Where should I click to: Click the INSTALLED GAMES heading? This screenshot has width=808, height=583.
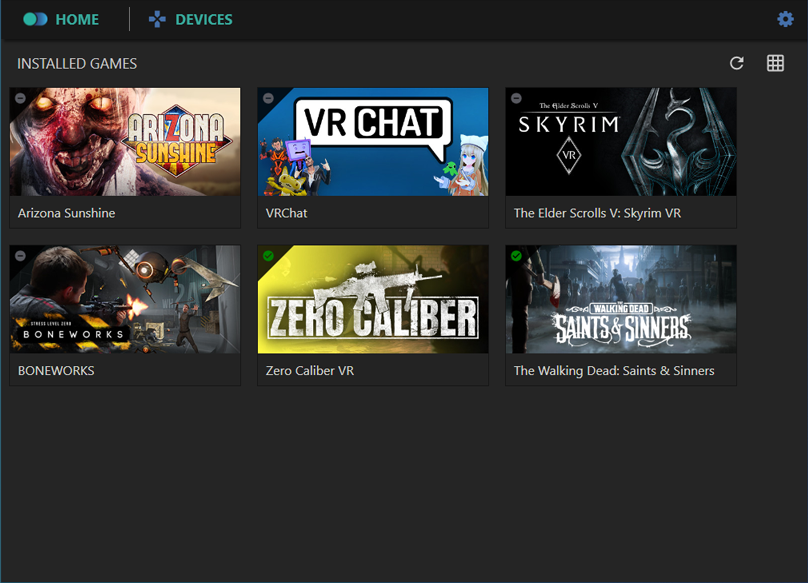(77, 64)
